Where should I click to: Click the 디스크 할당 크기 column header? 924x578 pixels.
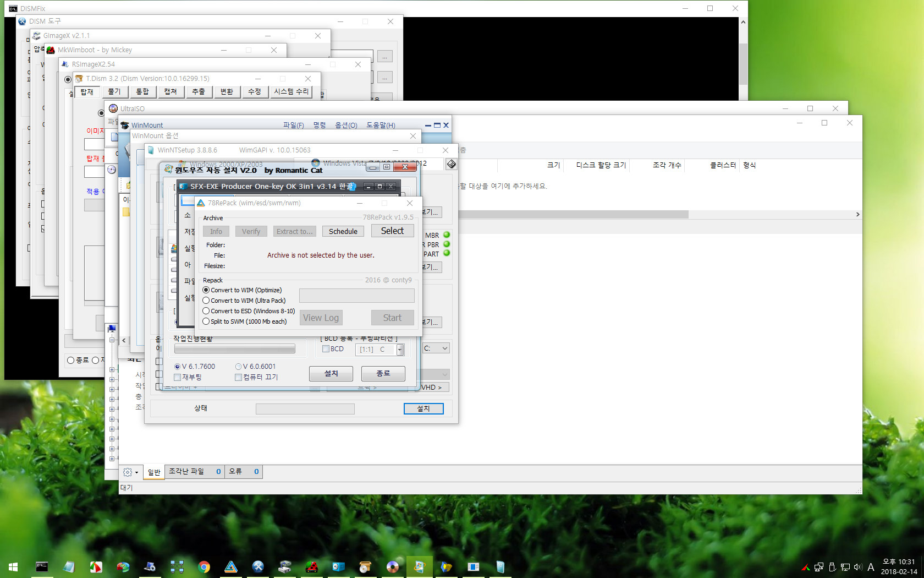coord(601,165)
